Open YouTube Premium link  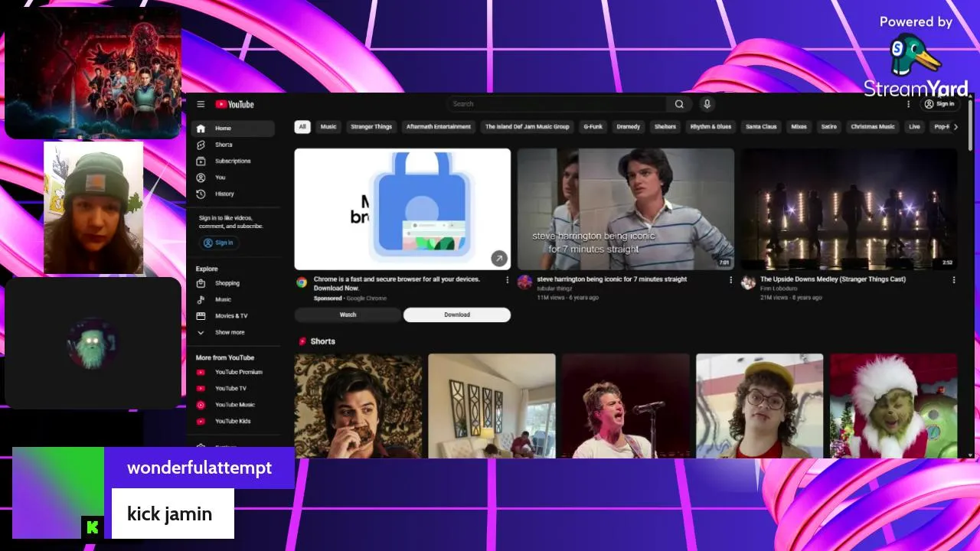point(233,372)
